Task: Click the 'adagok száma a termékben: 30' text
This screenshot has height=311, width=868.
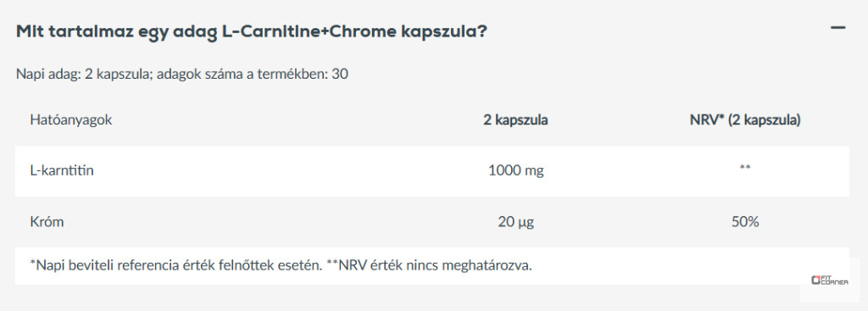Action: click(x=253, y=75)
